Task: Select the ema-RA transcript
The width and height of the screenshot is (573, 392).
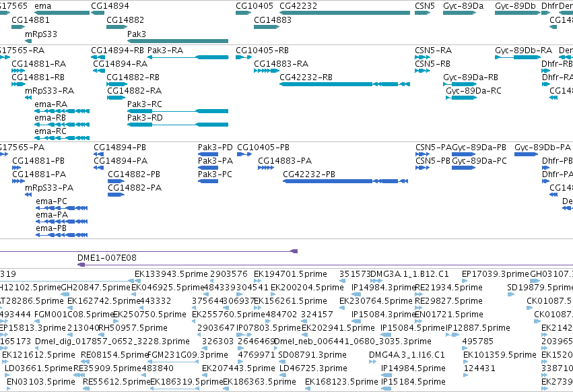Action: point(62,111)
